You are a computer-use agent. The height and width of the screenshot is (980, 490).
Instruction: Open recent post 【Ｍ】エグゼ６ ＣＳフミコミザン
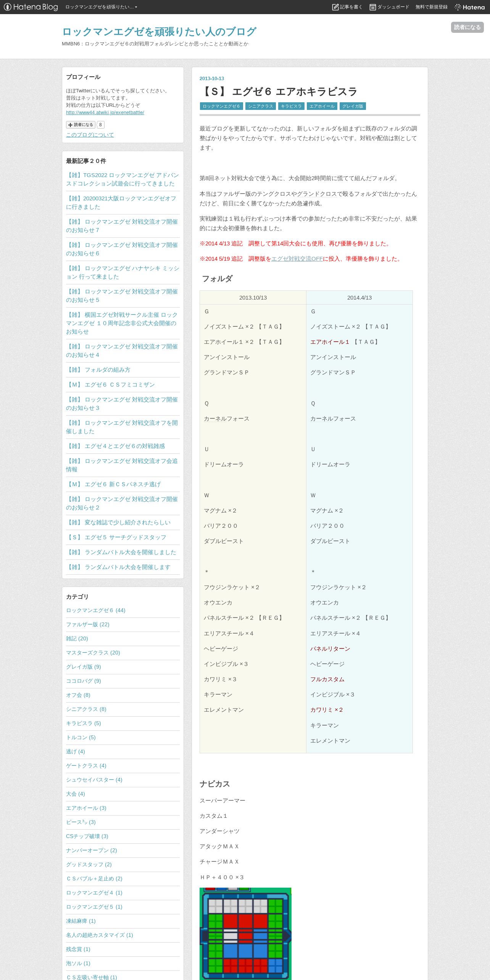tap(110, 385)
